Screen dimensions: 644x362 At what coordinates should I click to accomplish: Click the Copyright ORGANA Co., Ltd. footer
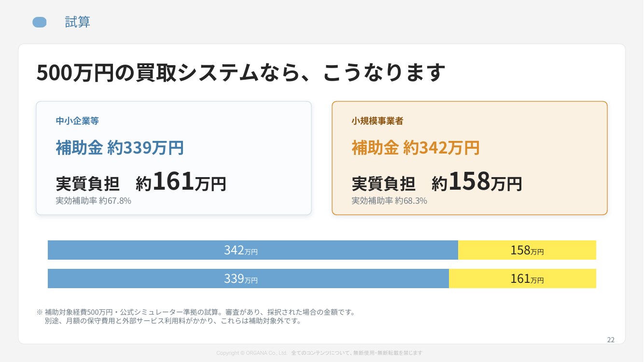coord(252,353)
